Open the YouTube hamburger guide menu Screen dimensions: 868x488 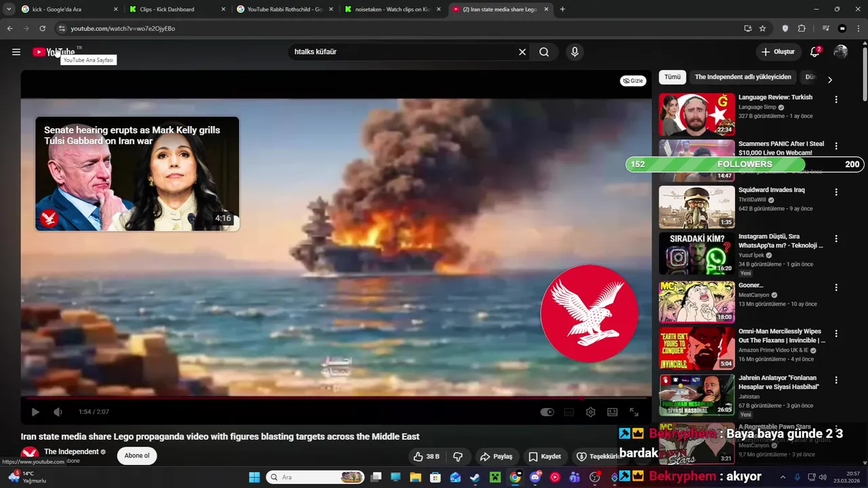pyautogui.click(x=16, y=52)
